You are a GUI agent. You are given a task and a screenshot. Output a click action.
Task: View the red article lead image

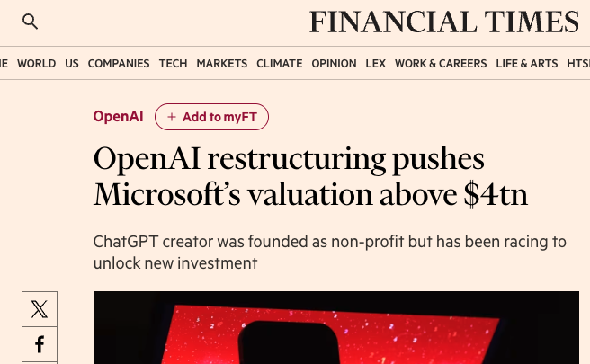336,327
